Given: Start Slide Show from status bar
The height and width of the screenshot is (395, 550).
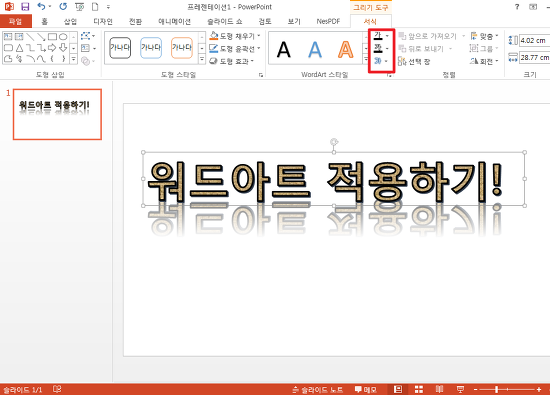Looking at the screenshot, I should [x=460, y=389].
